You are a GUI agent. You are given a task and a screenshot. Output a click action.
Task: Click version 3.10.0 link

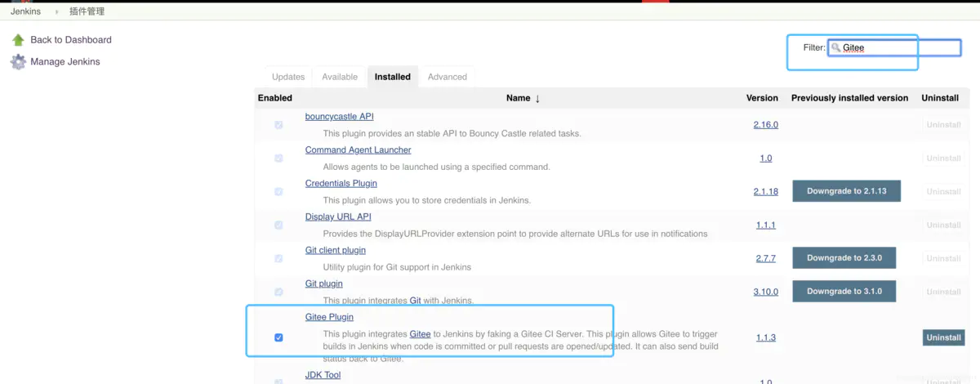tap(766, 292)
